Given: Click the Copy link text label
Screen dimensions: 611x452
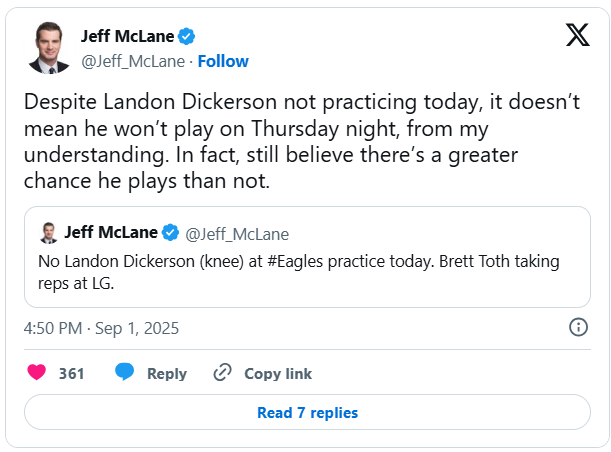Looking at the screenshot, I should tap(278, 373).
